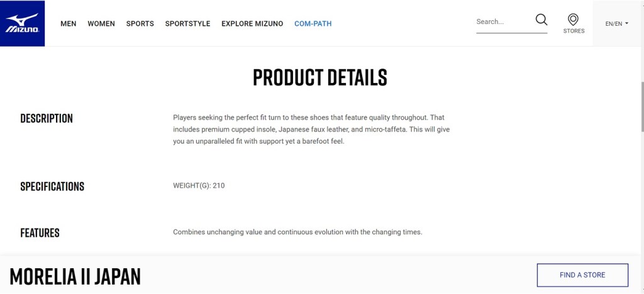Open the Sportstyle menu
644x294 pixels.
pos(187,24)
